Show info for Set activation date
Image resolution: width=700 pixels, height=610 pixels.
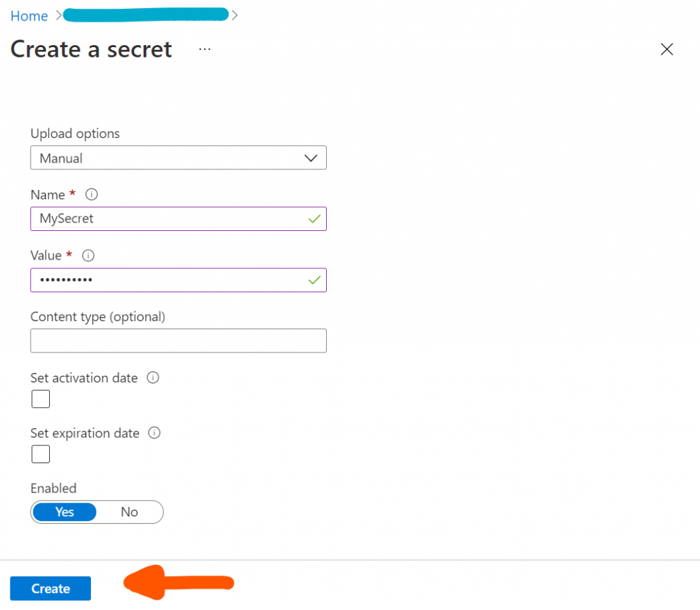coord(153,378)
